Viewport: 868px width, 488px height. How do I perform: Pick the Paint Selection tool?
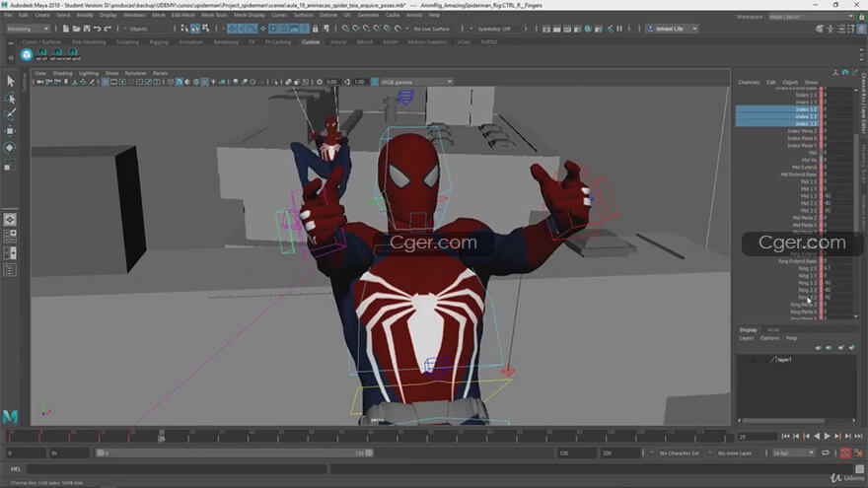(10, 114)
